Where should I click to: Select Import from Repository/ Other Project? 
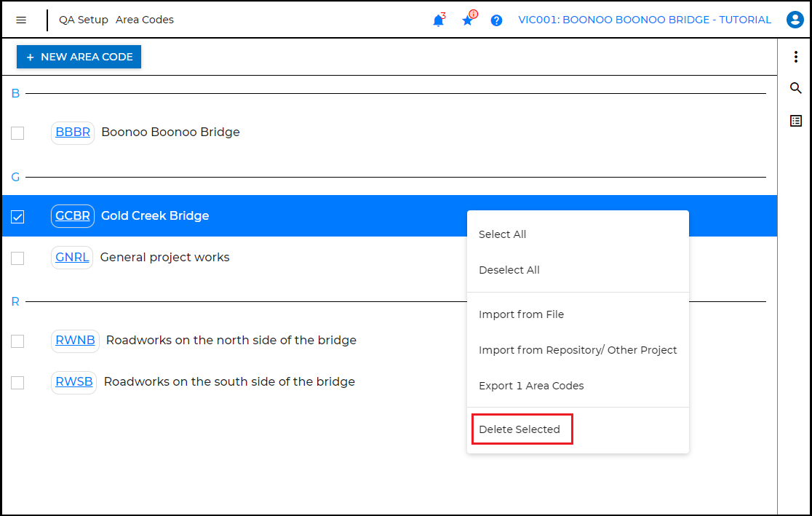tap(577, 350)
